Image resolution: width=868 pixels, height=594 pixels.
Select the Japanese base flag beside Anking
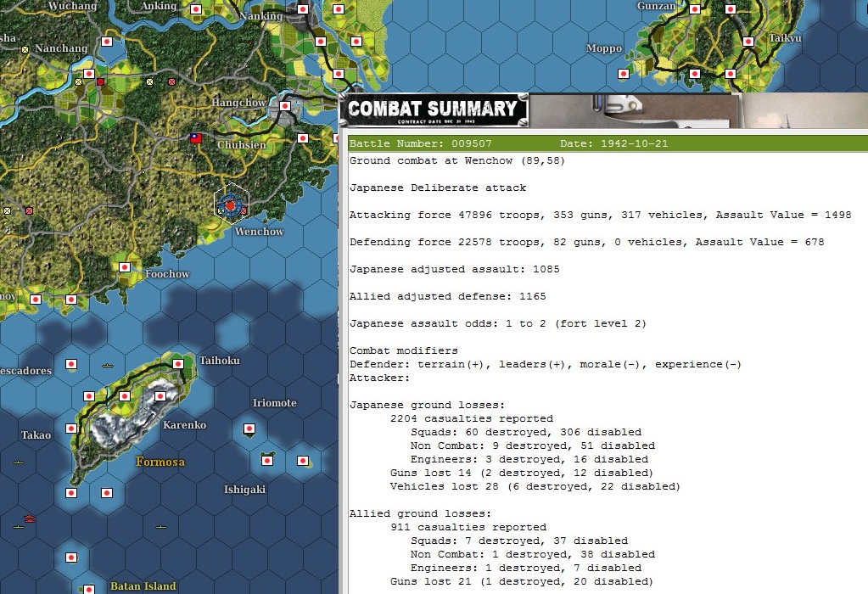click(x=196, y=8)
